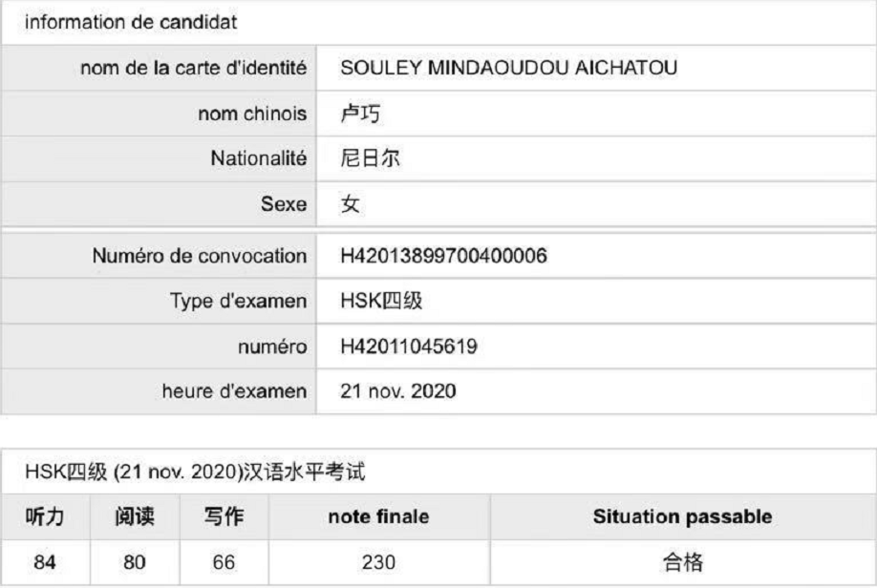This screenshot has width=877, height=588.
Task: Click the 'information de candidat' header
Action: 131,22
